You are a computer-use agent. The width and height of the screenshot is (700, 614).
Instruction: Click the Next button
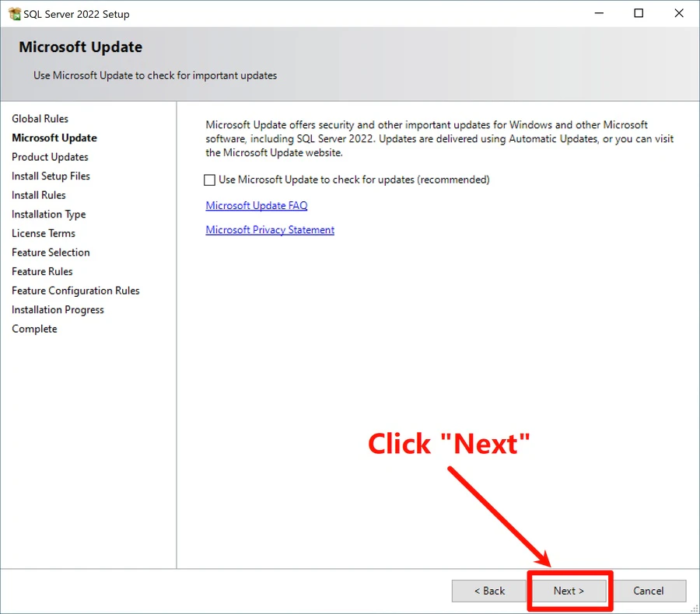(x=569, y=591)
